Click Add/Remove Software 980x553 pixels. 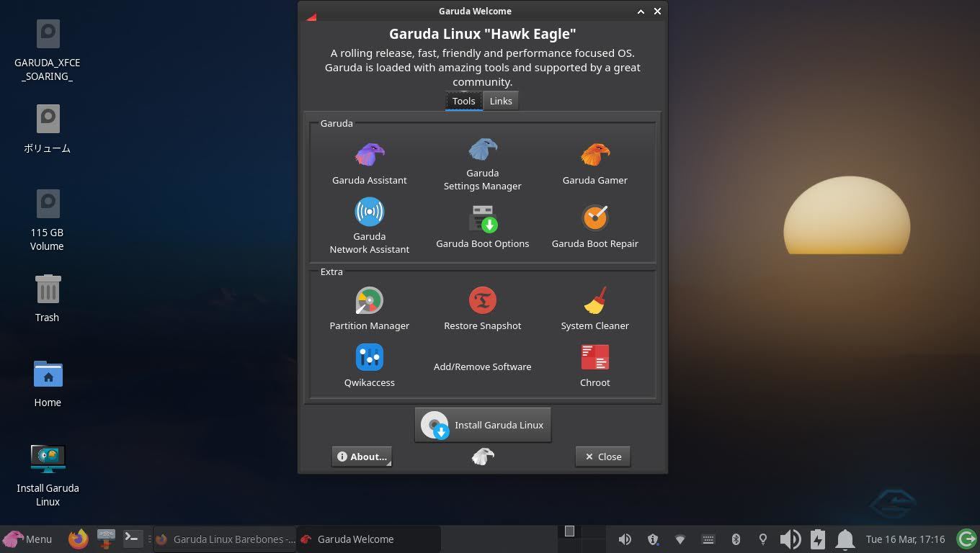click(482, 367)
